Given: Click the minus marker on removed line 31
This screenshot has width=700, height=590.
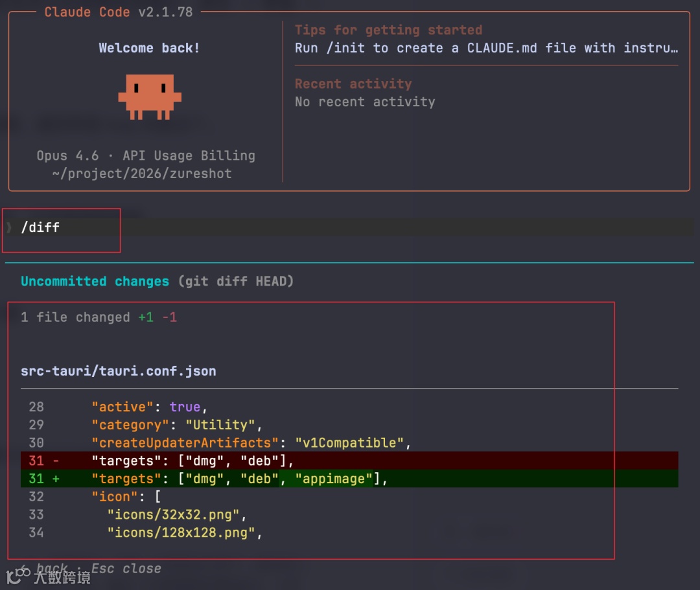Looking at the screenshot, I should [56, 460].
